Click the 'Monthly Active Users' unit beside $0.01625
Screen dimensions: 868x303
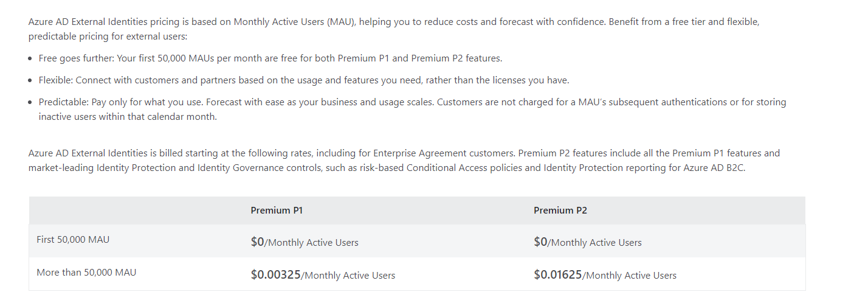click(630, 276)
